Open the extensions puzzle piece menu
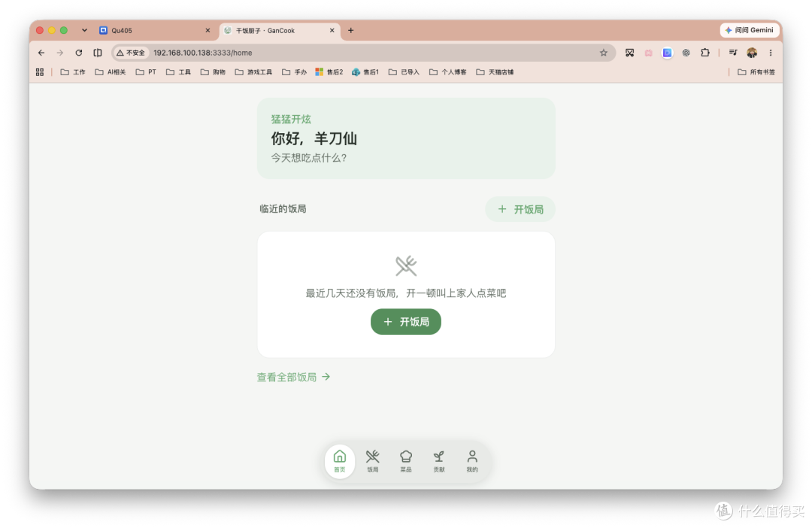The width and height of the screenshot is (812, 528). tap(704, 53)
